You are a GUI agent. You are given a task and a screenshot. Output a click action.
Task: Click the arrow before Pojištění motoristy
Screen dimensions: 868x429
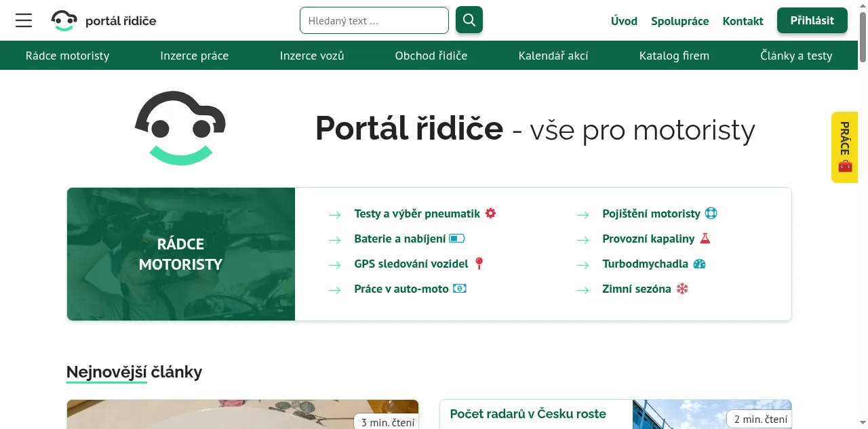point(583,215)
